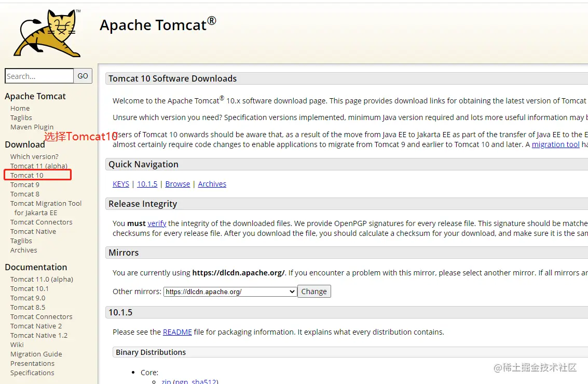Click the Binary Distributions heading

(x=151, y=352)
